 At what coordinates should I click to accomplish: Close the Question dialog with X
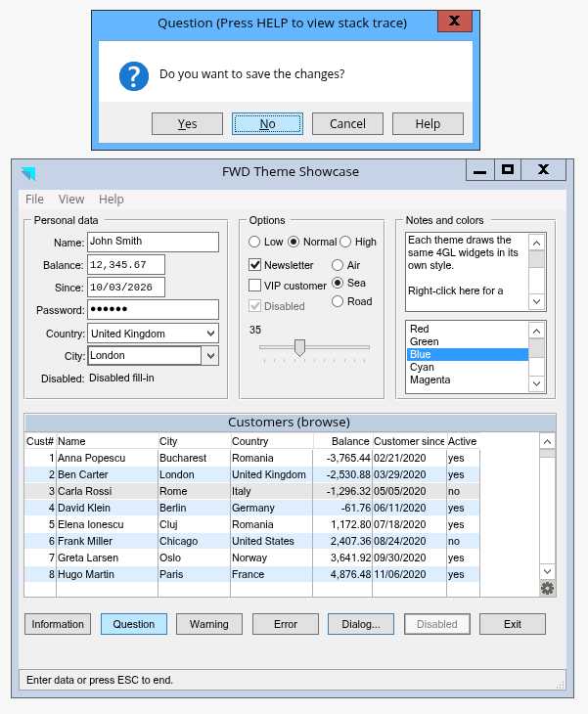(454, 21)
